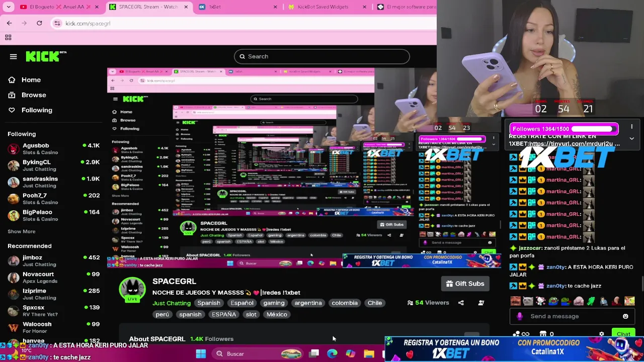This screenshot has height=362, width=644.
Task: Open the site info icon in the address bar
Action: pyautogui.click(x=57, y=23)
